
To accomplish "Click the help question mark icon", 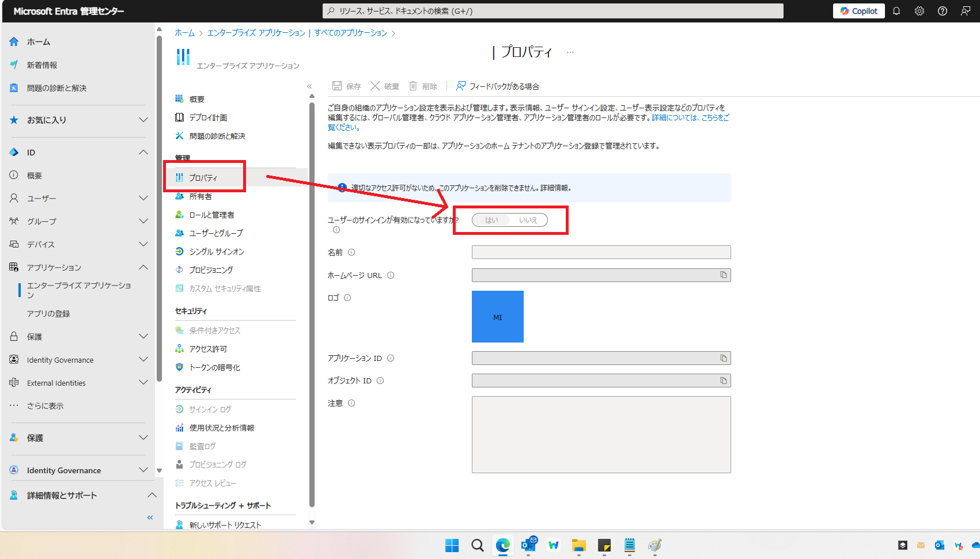I will (943, 11).
